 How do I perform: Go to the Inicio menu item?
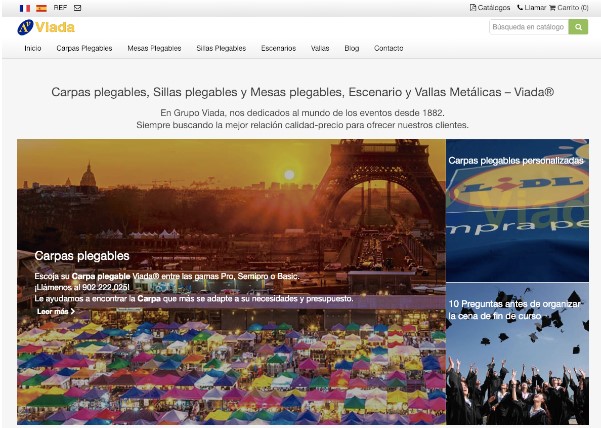point(33,48)
